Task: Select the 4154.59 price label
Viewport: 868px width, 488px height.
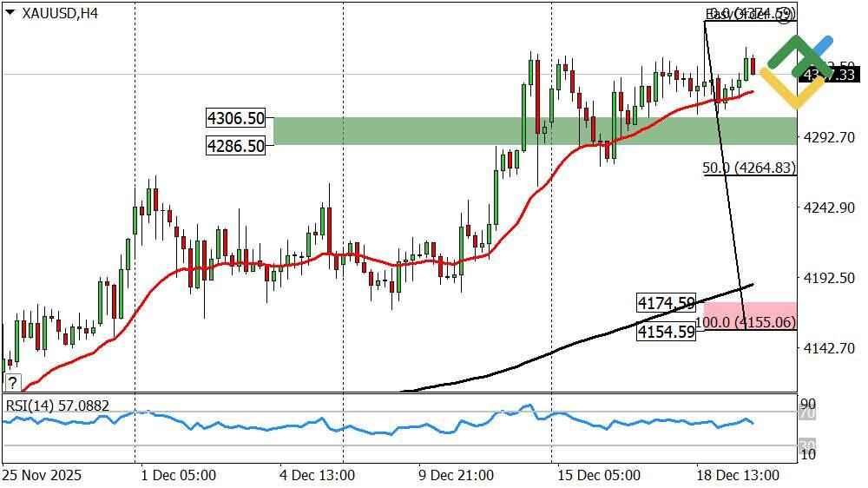Action: [666, 331]
